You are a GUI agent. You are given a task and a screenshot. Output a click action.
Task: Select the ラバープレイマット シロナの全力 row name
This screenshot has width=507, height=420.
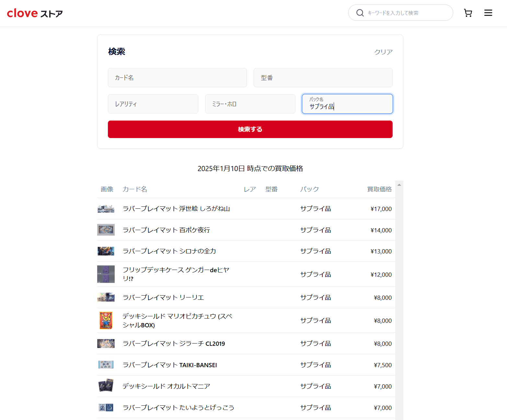[169, 251]
